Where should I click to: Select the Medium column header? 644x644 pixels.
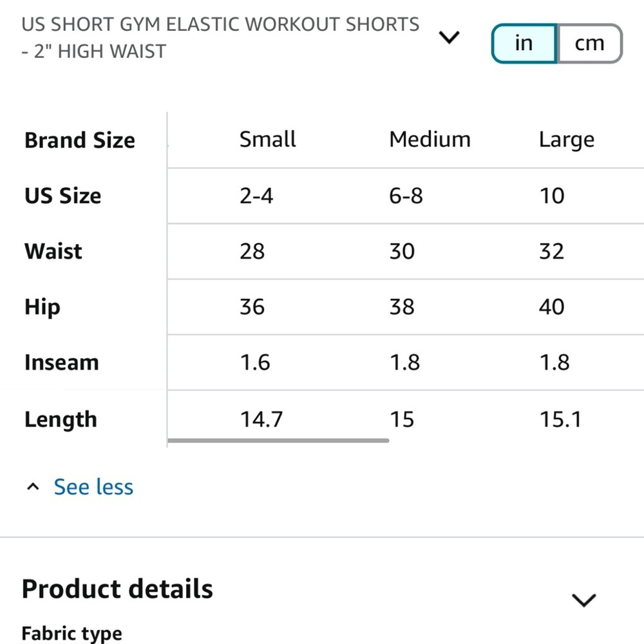coord(429,139)
